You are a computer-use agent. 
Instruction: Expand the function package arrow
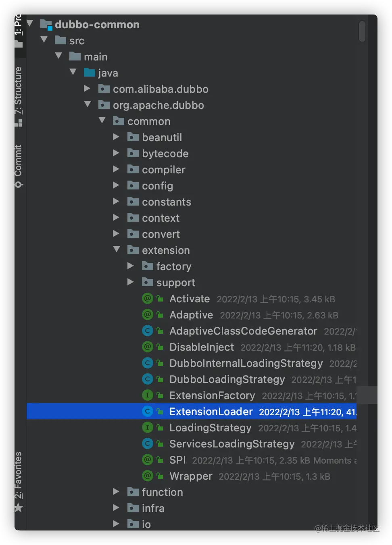pyautogui.click(x=116, y=492)
